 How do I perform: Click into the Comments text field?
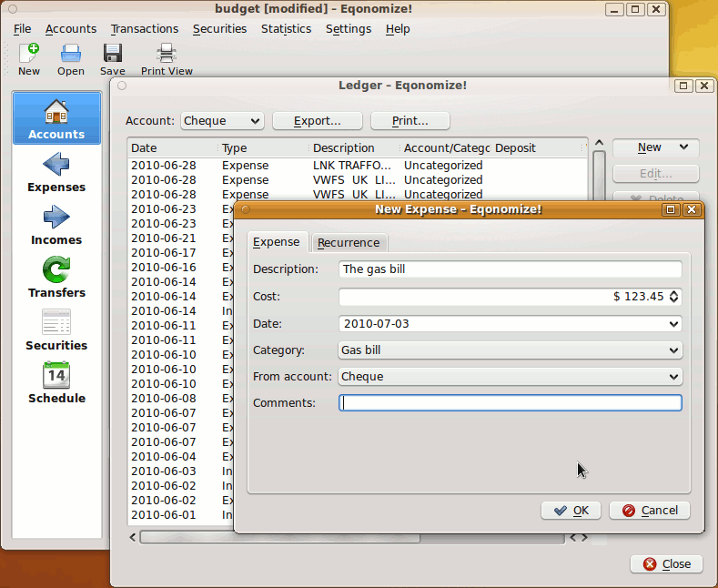pyautogui.click(x=510, y=403)
